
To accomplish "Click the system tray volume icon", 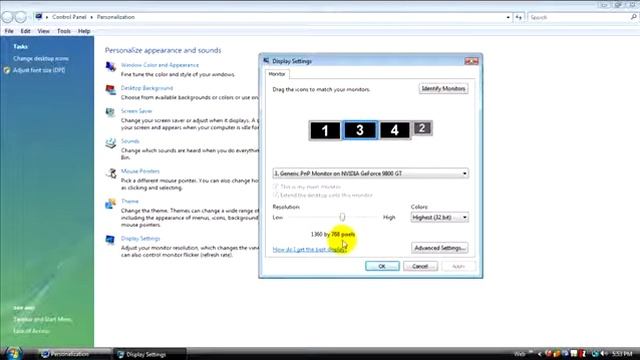I will [x=604, y=353].
